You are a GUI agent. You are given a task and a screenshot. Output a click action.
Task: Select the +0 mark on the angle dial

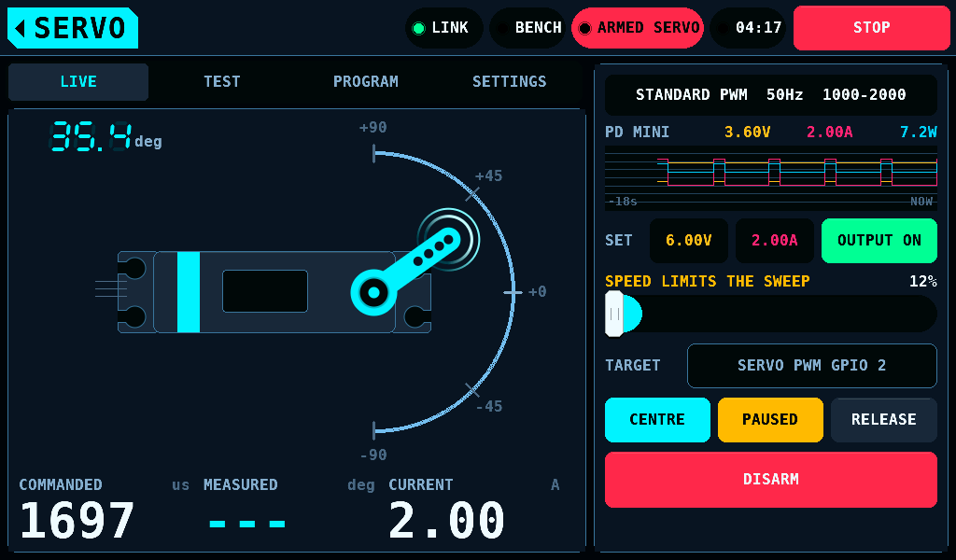pyautogui.click(x=537, y=292)
